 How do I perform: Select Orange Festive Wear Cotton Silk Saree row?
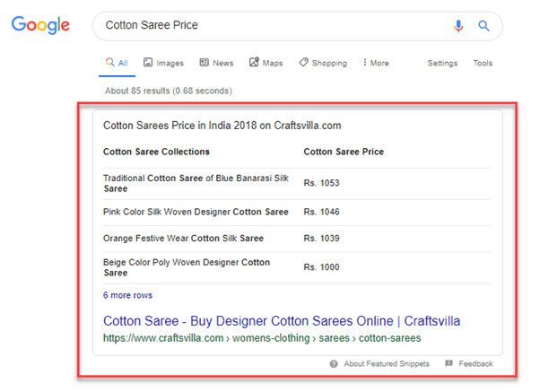tap(297, 239)
